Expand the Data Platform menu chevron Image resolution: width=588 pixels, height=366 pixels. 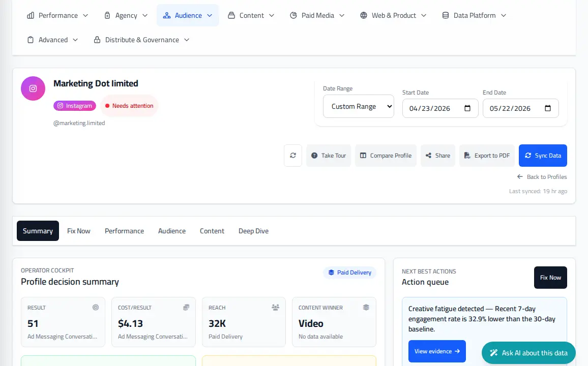(x=504, y=15)
